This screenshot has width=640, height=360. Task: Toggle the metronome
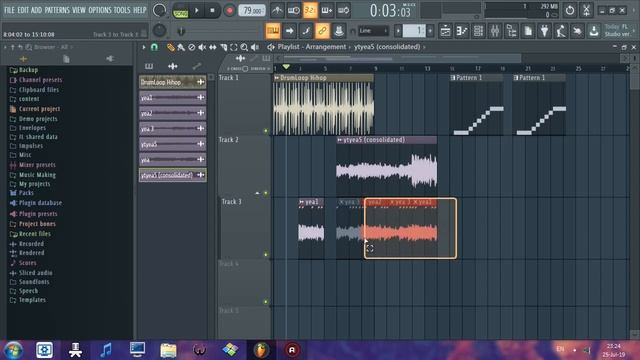277,11
